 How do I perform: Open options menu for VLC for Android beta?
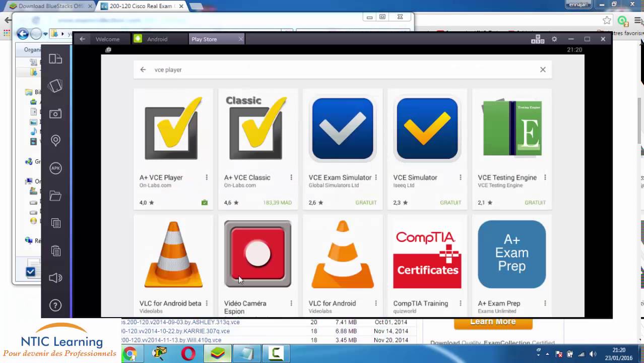207,304
